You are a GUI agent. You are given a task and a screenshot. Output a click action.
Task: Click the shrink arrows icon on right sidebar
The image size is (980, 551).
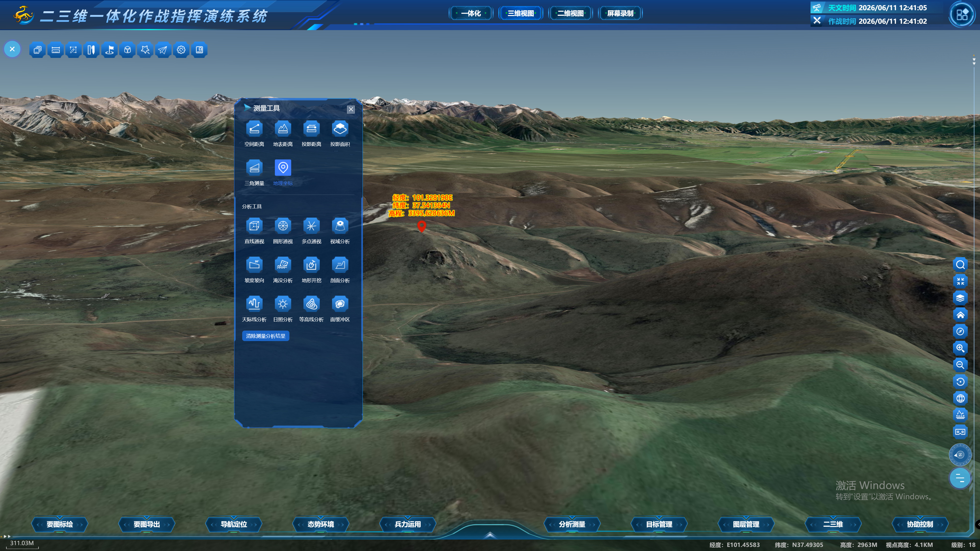(960, 281)
